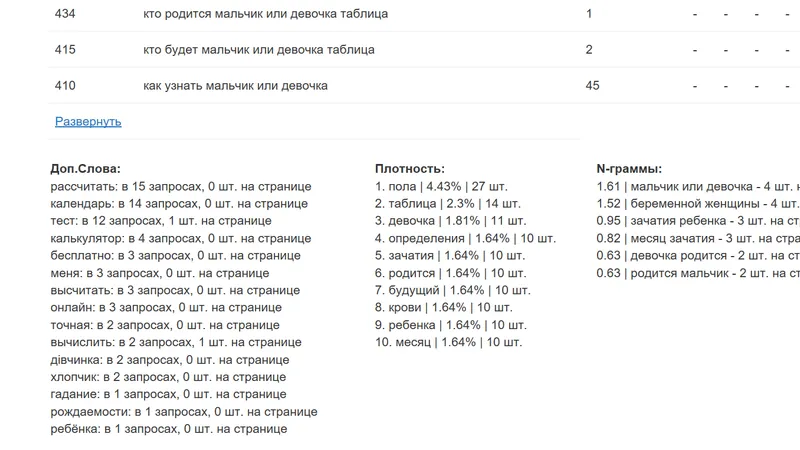Select position value 45 in the last row
Screen dimensions: 800x450
click(x=592, y=85)
